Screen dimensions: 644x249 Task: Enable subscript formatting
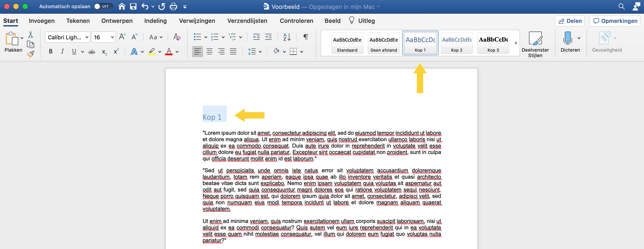tap(104, 51)
